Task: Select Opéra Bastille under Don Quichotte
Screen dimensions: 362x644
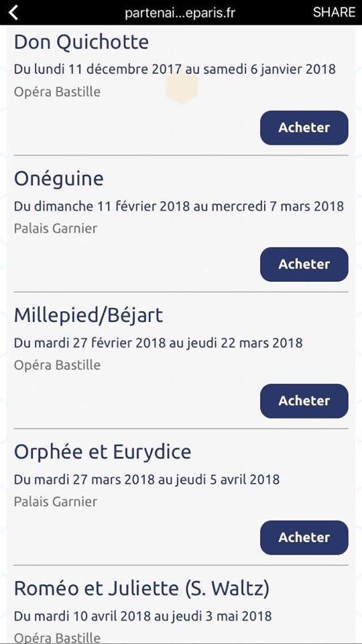Action: coord(57,92)
